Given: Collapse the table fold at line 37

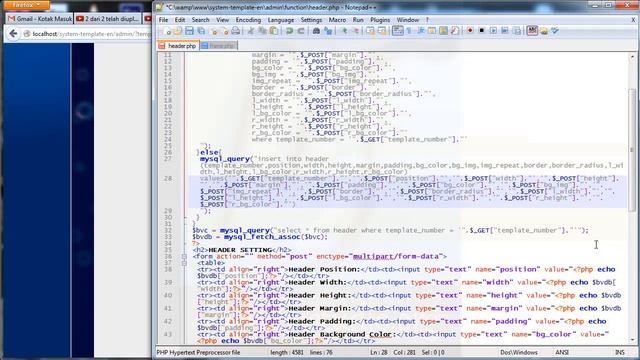Looking at the screenshot, I should 184,263.
